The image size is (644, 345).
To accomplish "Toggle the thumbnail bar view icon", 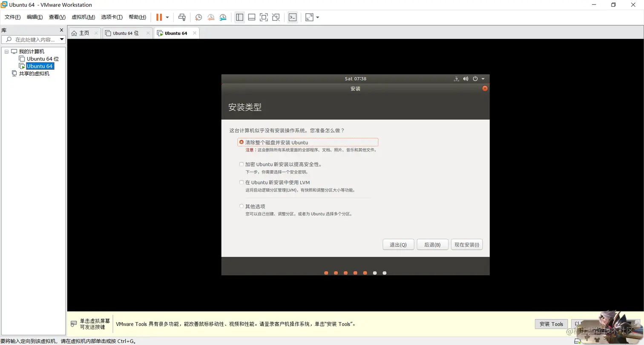I will pyautogui.click(x=252, y=17).
